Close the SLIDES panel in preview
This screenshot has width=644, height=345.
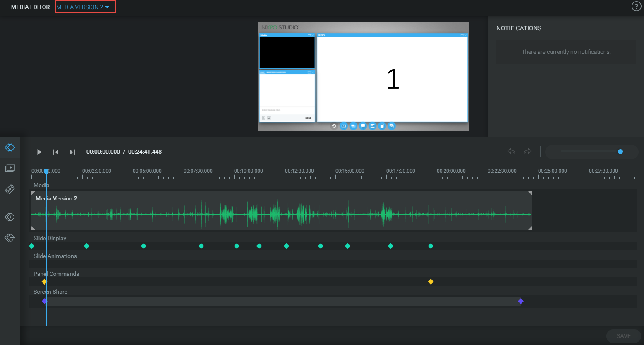coord(466,35)
